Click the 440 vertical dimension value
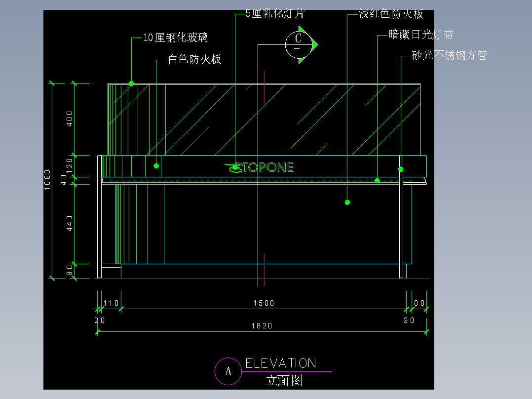Viewport: 532px width, 399px height. click(70, 223)
